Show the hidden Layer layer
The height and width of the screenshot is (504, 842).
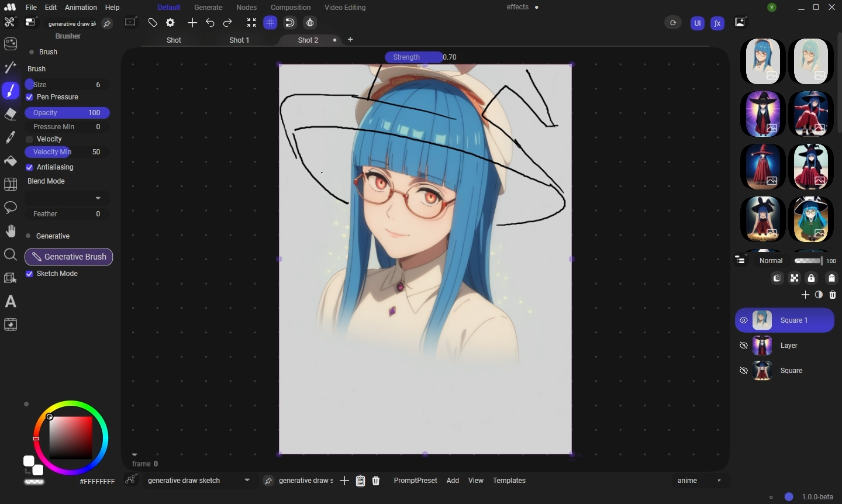tap(744, 346)
